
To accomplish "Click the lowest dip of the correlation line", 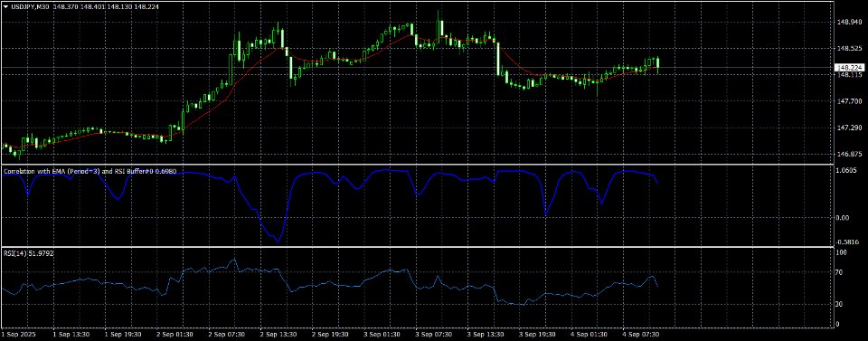I will point(278,242).
